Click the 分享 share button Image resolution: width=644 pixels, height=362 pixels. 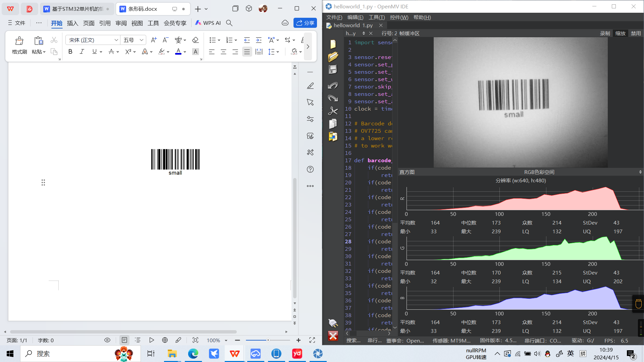305,23
